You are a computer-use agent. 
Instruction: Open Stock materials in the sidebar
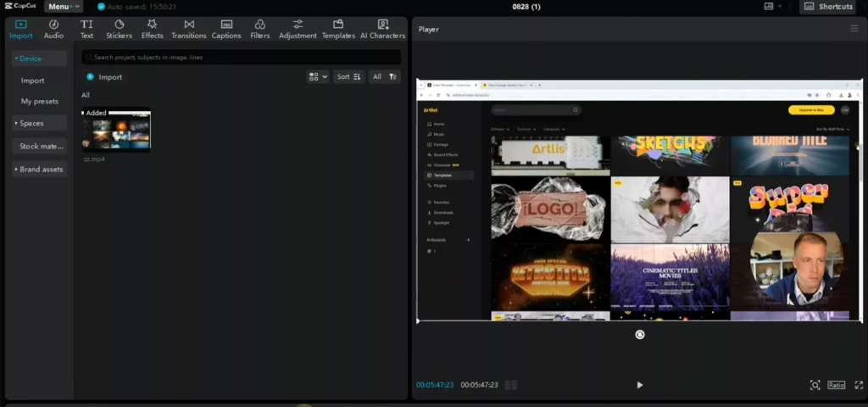point(39,146)
